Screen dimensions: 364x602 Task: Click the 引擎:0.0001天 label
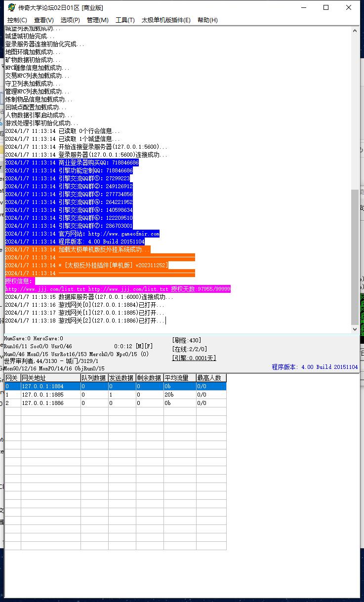click(194, 358)
